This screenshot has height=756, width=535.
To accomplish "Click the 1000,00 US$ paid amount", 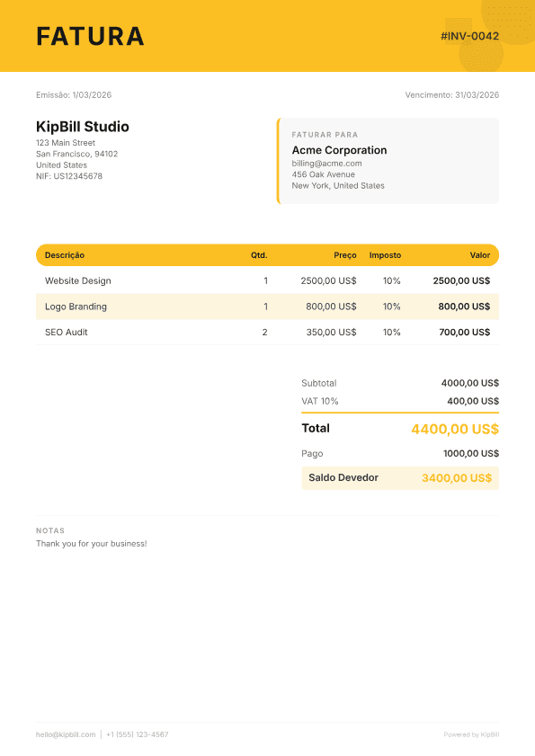I will pyautogui.click(x=471, y=454).
